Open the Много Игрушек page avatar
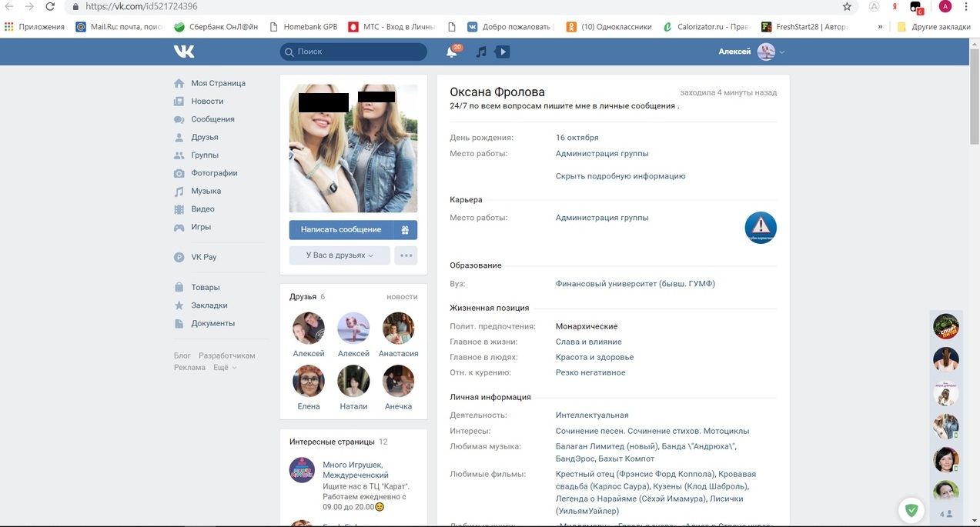The image size is (980, 527). [302, 470]
